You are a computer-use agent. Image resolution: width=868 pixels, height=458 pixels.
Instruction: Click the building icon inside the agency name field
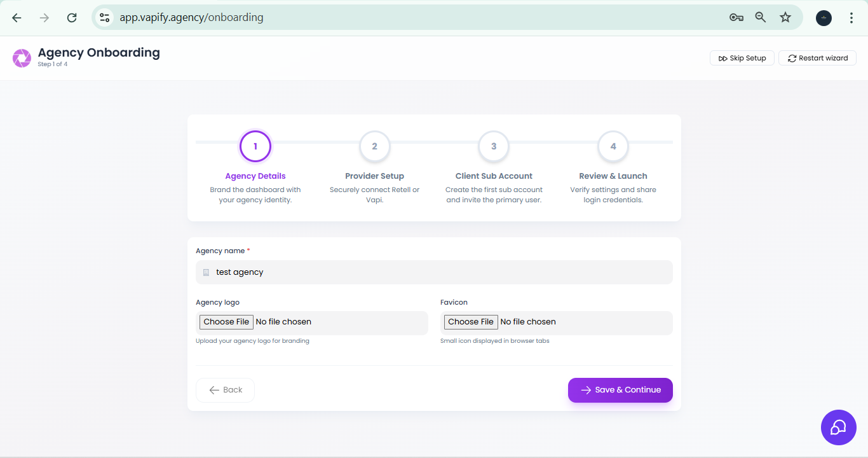tap(205, 272)
